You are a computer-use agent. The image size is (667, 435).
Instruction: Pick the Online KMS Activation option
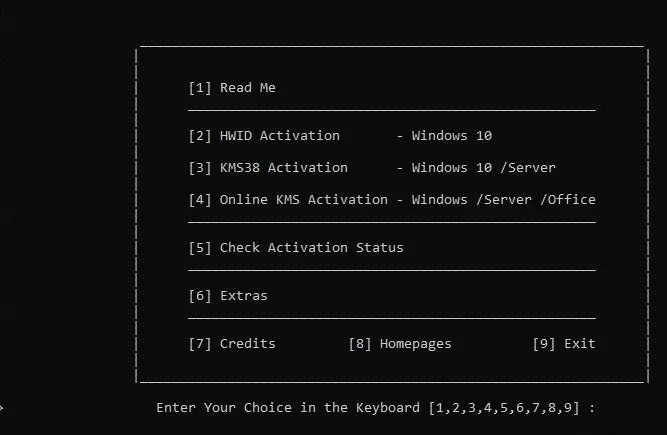click(288, 199)
